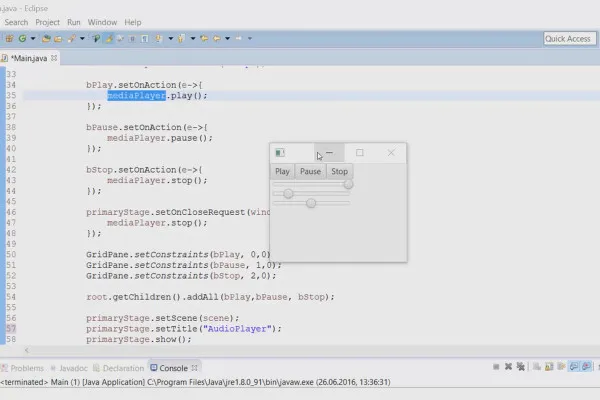The width and height of the screenshot is (600, 400).
Task: Close the small player window
Action: [x=391, y=153]
